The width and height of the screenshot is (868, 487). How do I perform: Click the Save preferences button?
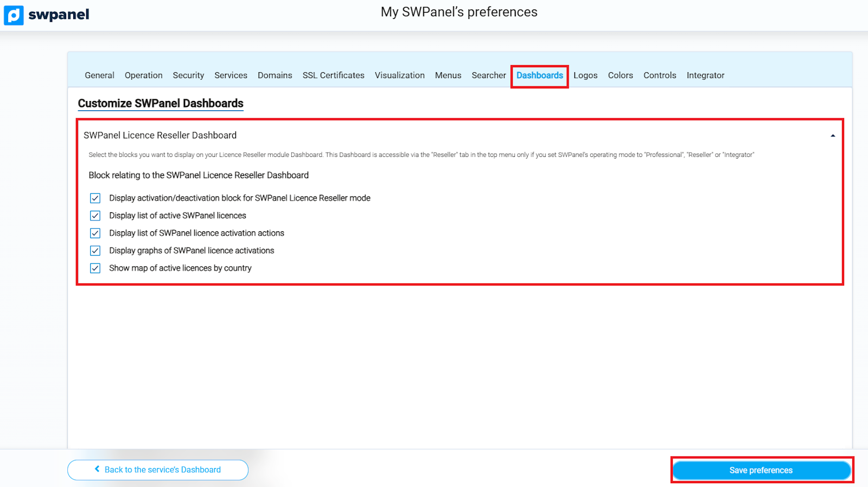[761, 470]
